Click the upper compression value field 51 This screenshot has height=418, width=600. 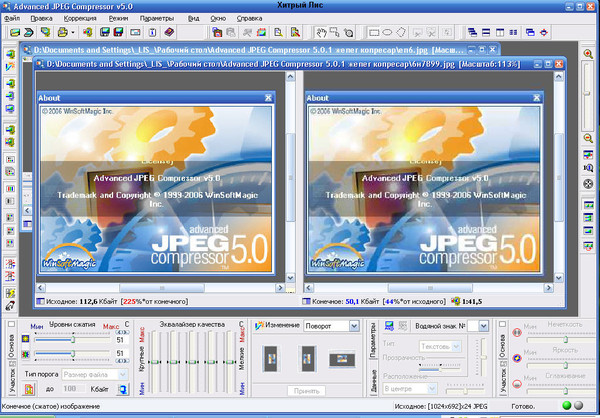tap(121, 340)
